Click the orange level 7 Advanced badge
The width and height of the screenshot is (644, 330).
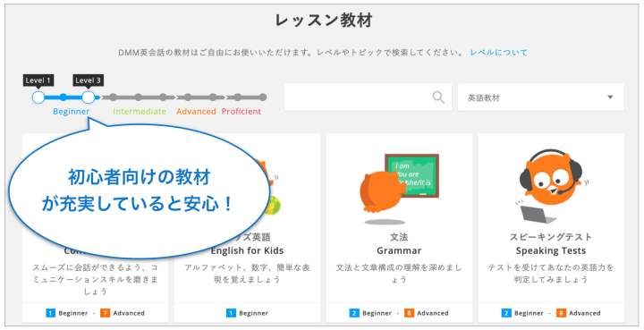click(x=105, y=313)
